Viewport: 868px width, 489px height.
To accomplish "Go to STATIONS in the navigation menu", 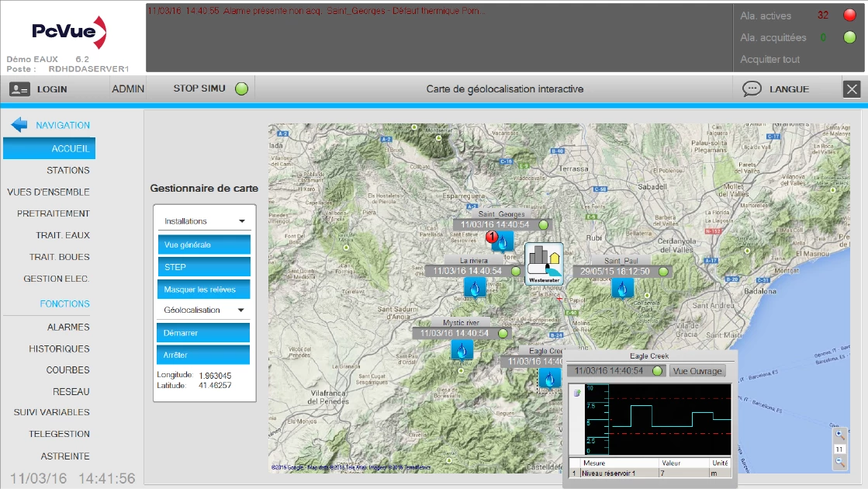I will pyautogui.click(x=68, y=170).
